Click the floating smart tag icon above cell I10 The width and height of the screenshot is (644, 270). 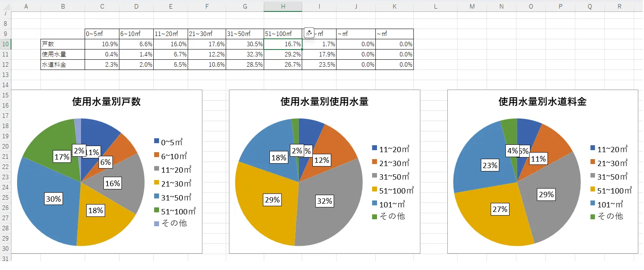pyautogui.click(x=309, y=33)
